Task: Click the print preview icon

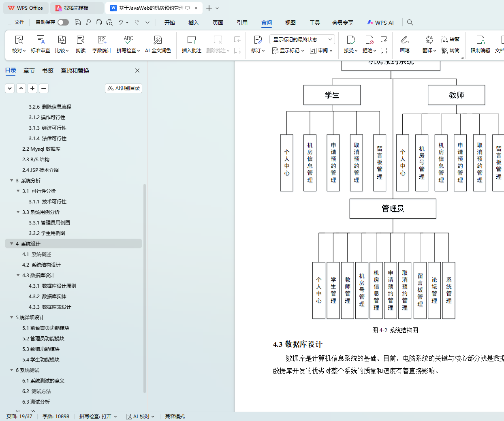Action: coord(109,22)
